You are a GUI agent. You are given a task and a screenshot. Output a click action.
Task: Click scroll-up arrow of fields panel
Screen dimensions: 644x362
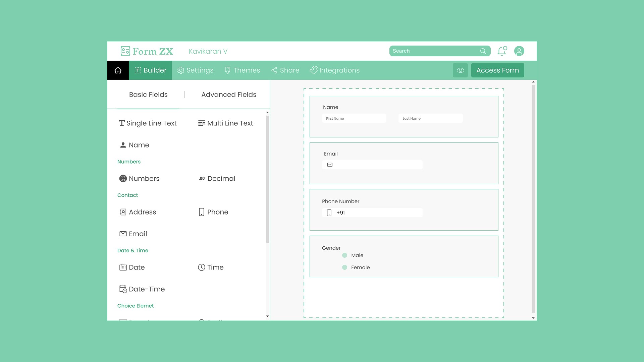tap(267, 113)
